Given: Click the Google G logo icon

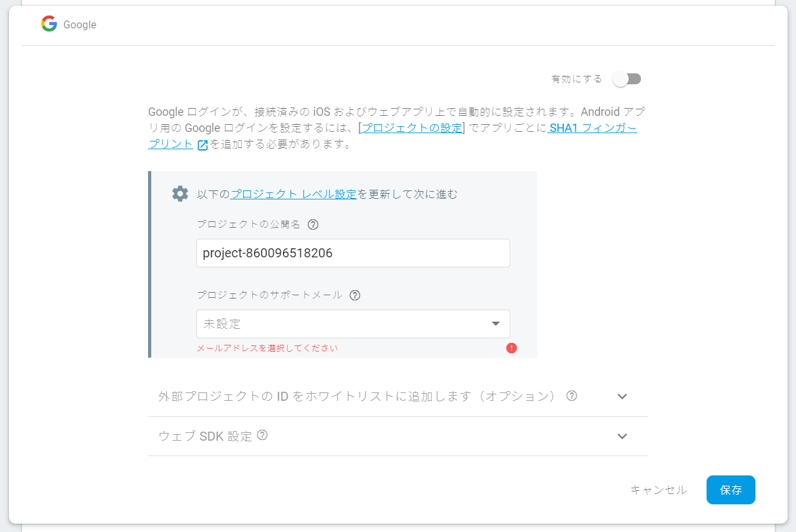Looking at the screenshot, I should click(48, 24).
